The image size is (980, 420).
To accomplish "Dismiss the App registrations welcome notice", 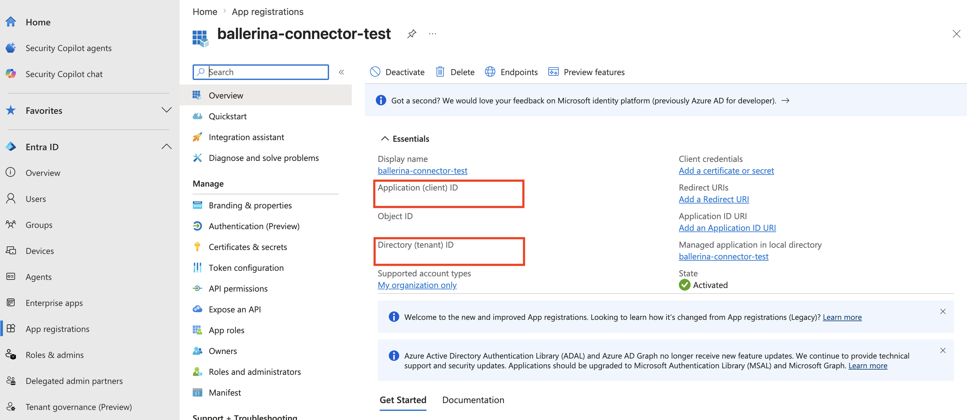I will click(x=943, y=311).
